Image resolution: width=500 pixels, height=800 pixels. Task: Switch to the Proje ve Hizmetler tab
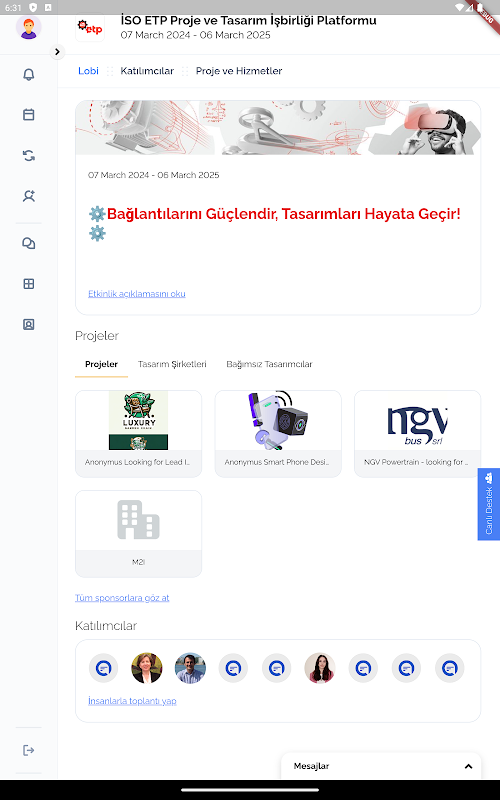click(x=239, y=71)
